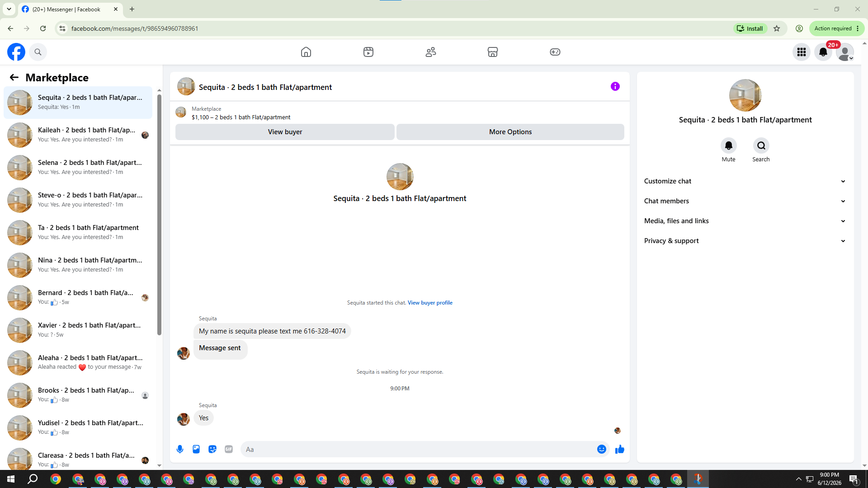Screen dimensions: 868x488
Task: Open the Friends icon in top navigation
Action: pos(431,52)
